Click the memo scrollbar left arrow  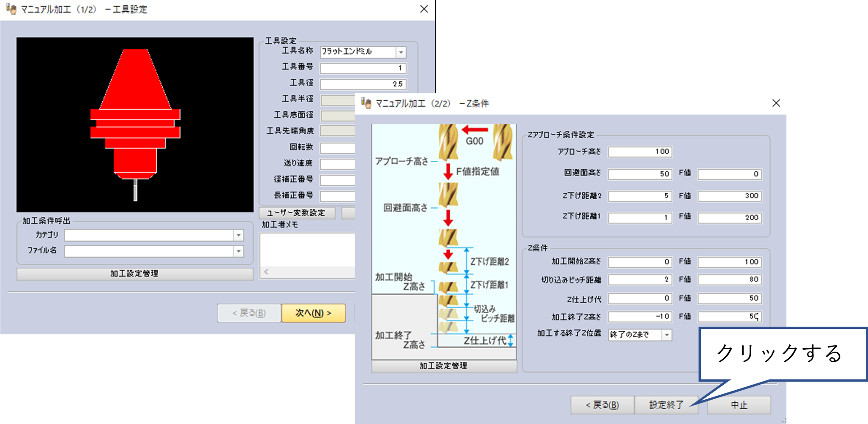[266, 272]
